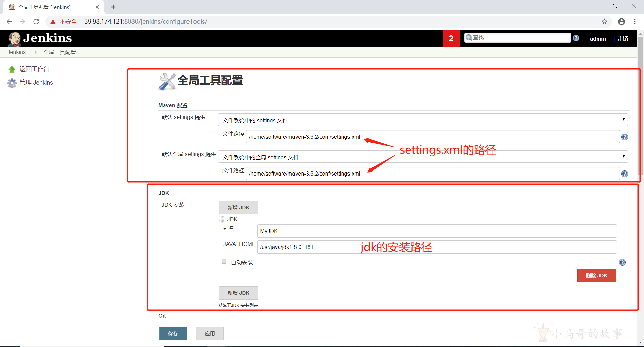Click the green up arrow return icon
The height and width of the screenshot is (347, 644).
(x=12, y=69)
